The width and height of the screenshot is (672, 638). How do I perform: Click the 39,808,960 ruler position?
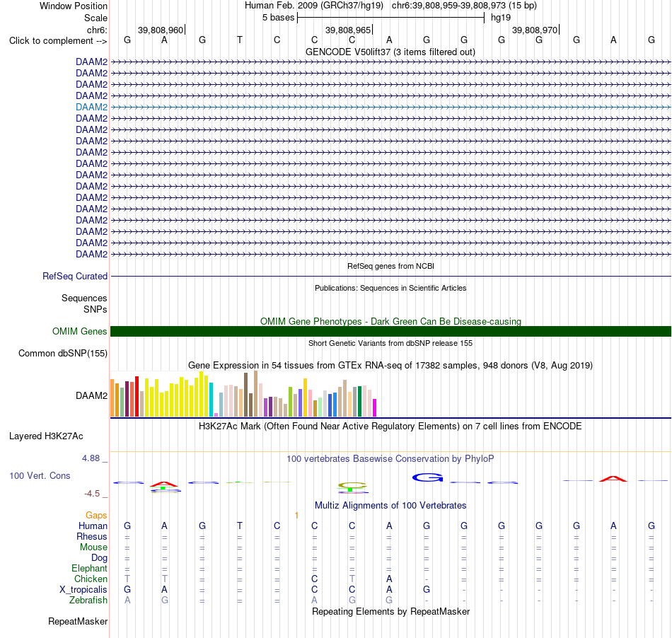tap(161, 30)
